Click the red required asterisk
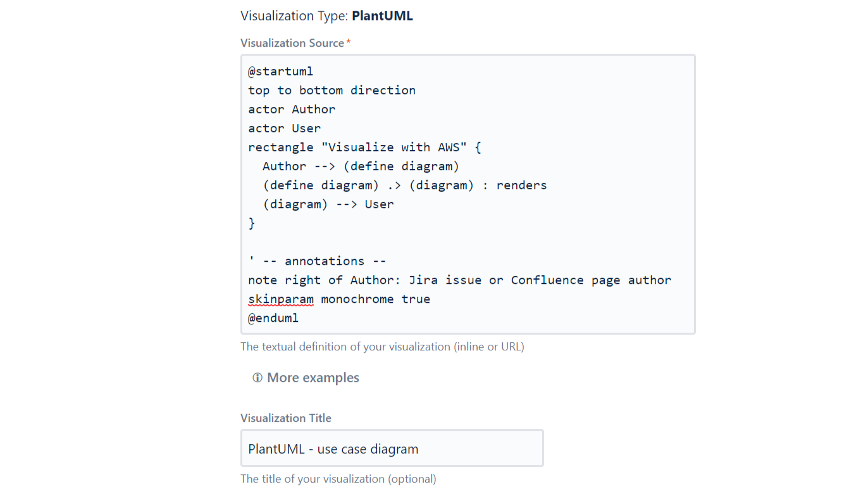 pos(349,42)
